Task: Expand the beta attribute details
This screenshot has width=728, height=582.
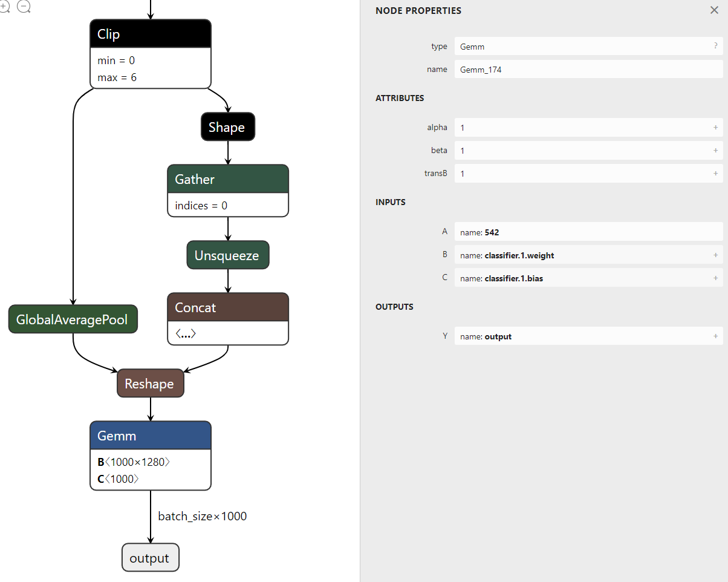Action: 715,150
